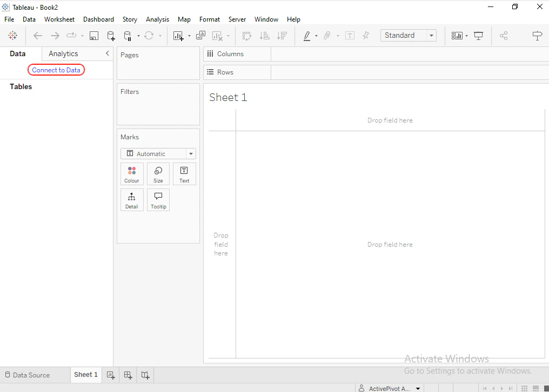Open the Analysis menu
This screenshot has width=549, height=392.
pyautogui.click(x=158, y=19)
